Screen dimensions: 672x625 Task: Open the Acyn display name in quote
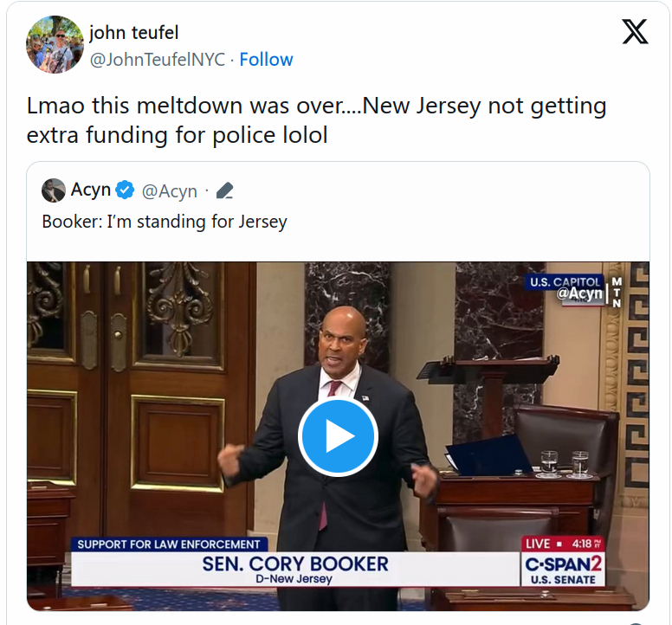[x=90, y=190]
